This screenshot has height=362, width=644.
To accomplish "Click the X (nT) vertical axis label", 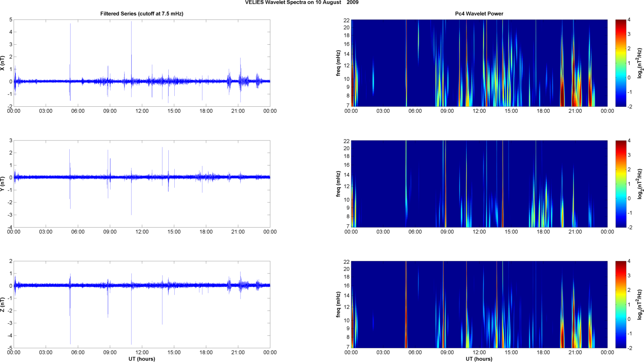I will 3,63.
